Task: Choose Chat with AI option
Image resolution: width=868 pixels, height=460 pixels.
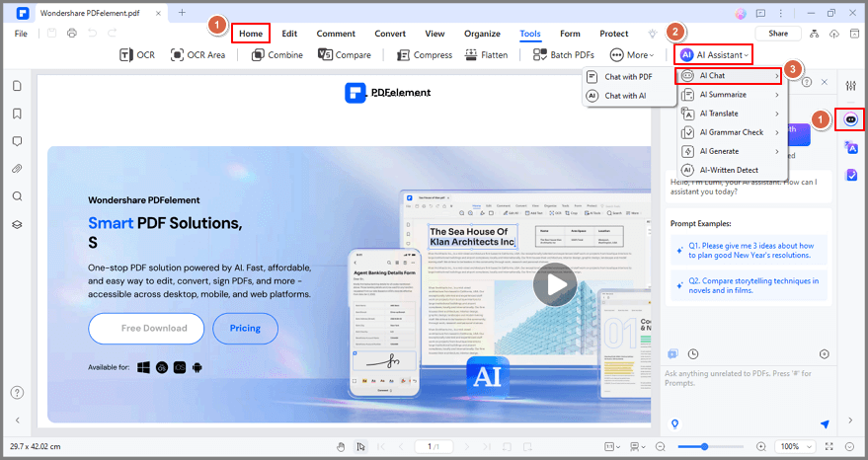Action: 629,96
